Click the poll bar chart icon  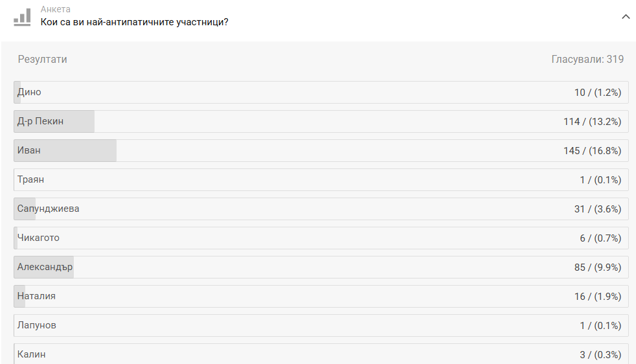click(22, 17)
